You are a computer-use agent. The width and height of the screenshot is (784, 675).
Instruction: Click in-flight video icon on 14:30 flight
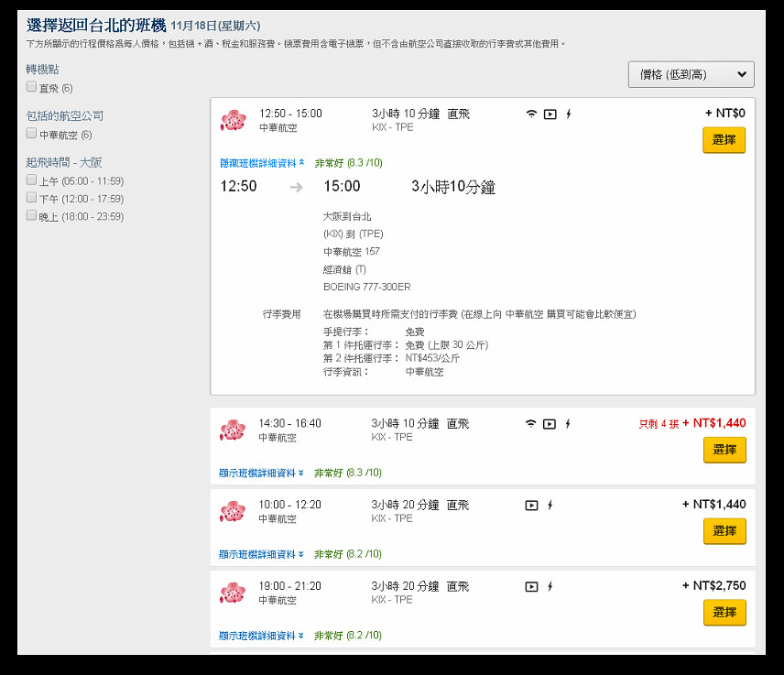[x=550, y=424]
